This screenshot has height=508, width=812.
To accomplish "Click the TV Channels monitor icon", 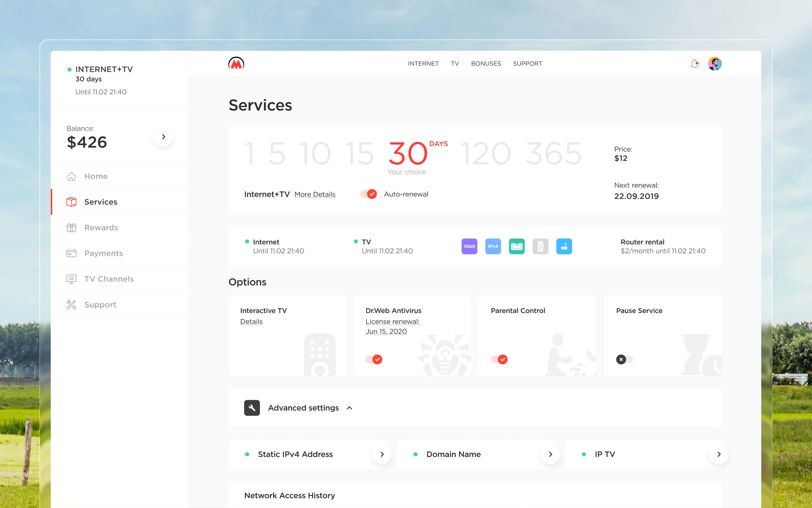I will [71, 279].
